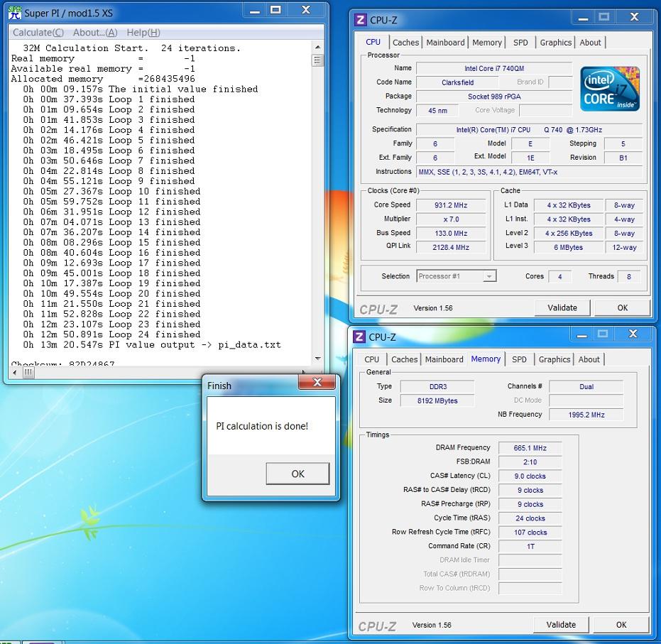Select Graphics tab in the bottom CPU-Z window
The width and height of the screenshot is (661, 644).
pos(555,359)
